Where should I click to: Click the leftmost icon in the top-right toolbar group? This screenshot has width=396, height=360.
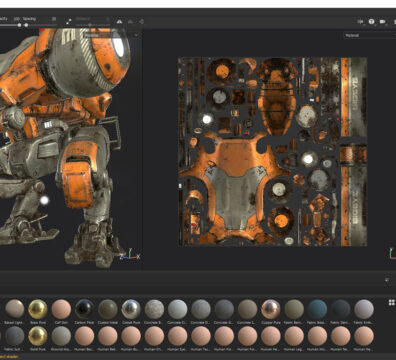point(360,22)
